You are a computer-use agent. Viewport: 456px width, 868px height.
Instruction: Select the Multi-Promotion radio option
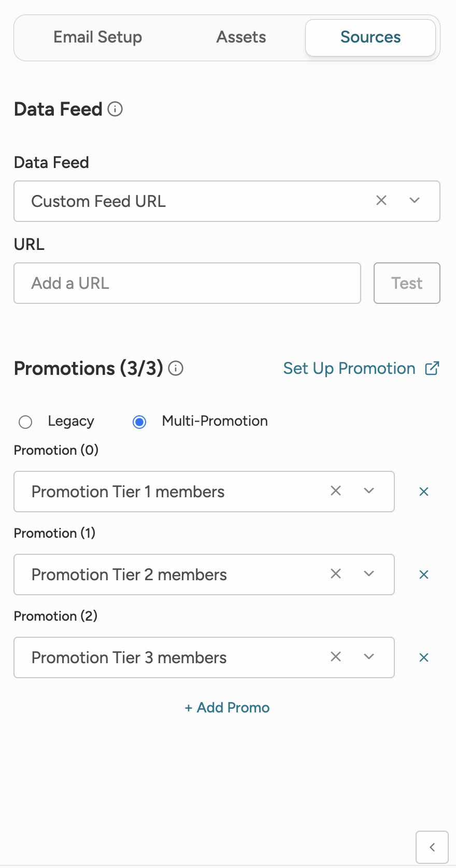pos(139,422)
